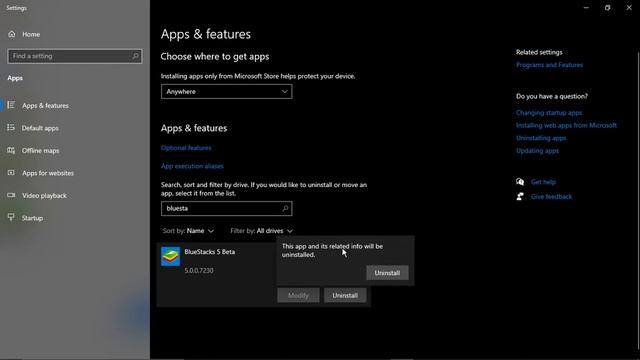Click the Startup sidebar icon
Image resolution: width=640 pixels, height=360 pixels.
point(11,218)
